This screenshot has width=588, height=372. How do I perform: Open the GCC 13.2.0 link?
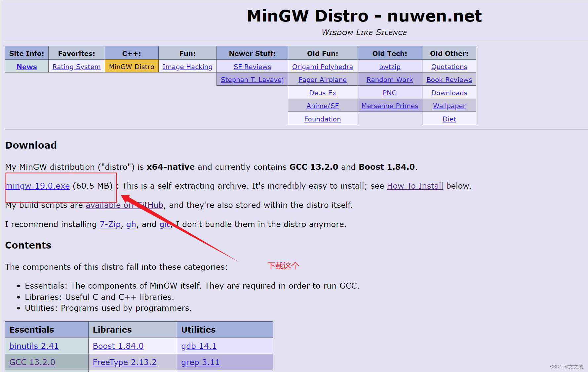point(32,362)
